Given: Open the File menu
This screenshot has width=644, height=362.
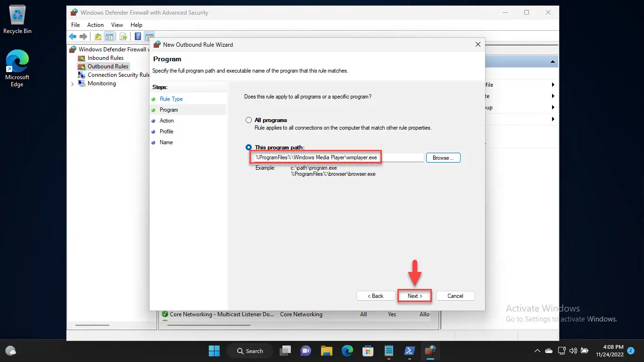Looking at the screenshot, I should click(x=75, y=25).
